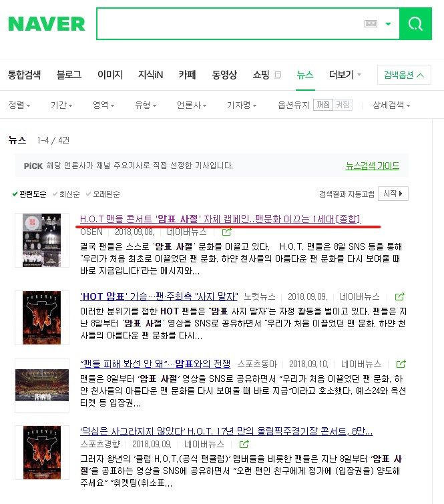Select the 뉴스 tab
444x504 pixels.
[304, 75]
